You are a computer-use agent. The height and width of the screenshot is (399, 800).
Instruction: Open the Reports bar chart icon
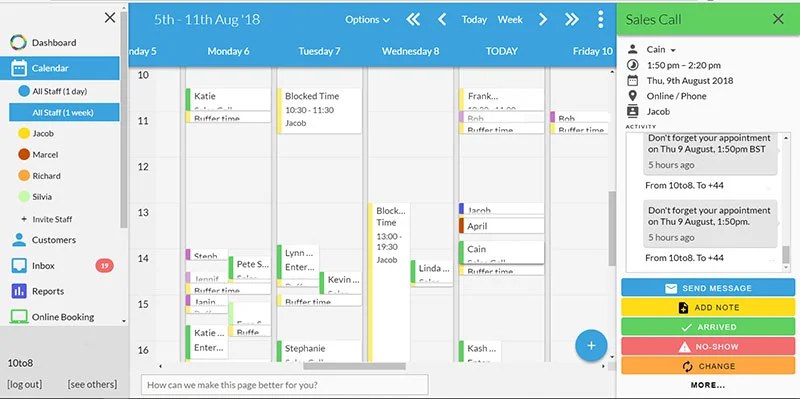click(19, 291)
